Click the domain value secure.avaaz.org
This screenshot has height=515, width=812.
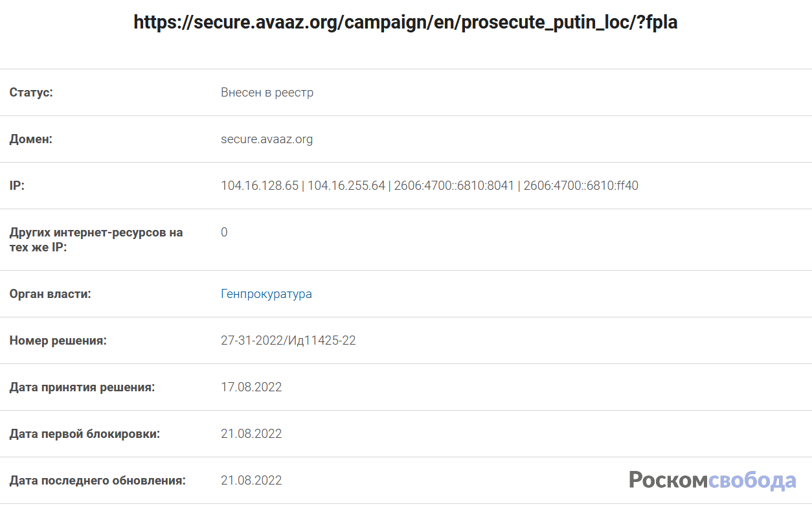pyautogui.click(x=267, y=139)
